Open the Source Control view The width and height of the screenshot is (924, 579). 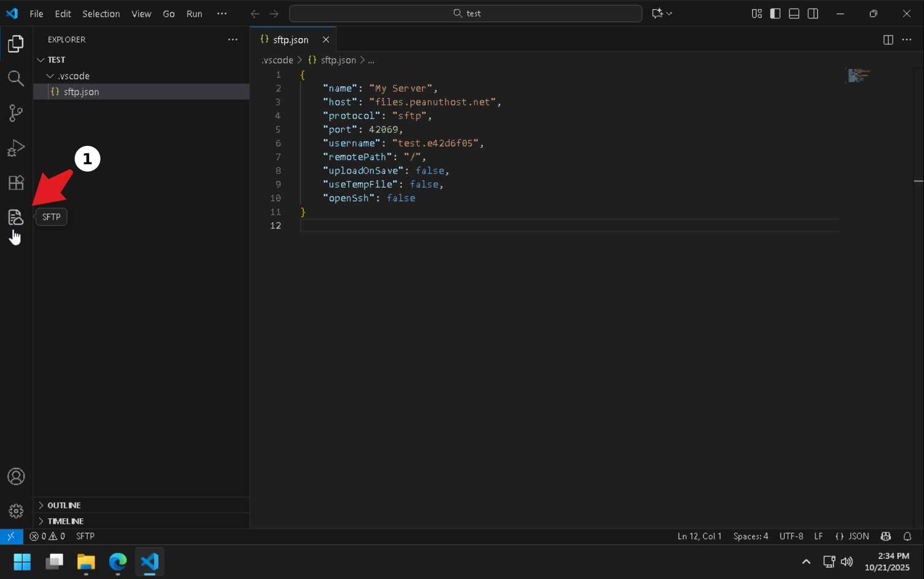[16, 113]
